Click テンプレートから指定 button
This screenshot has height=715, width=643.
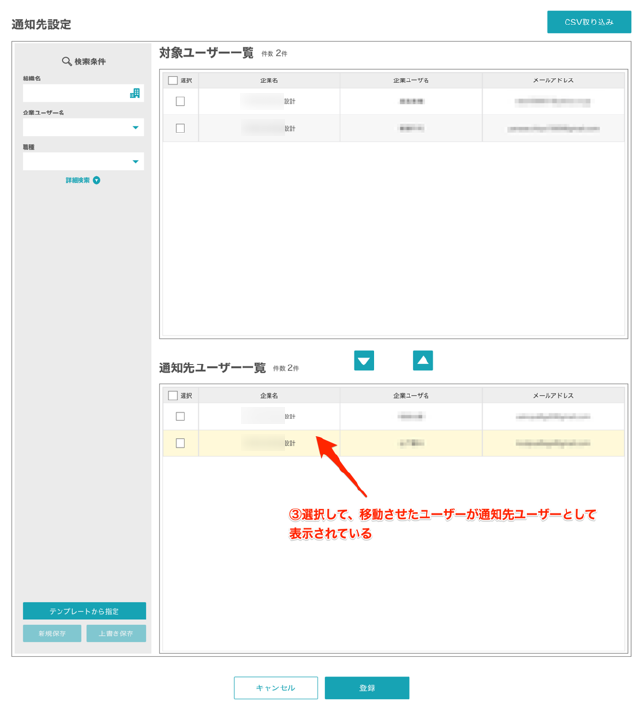click(x=84, y=611)
